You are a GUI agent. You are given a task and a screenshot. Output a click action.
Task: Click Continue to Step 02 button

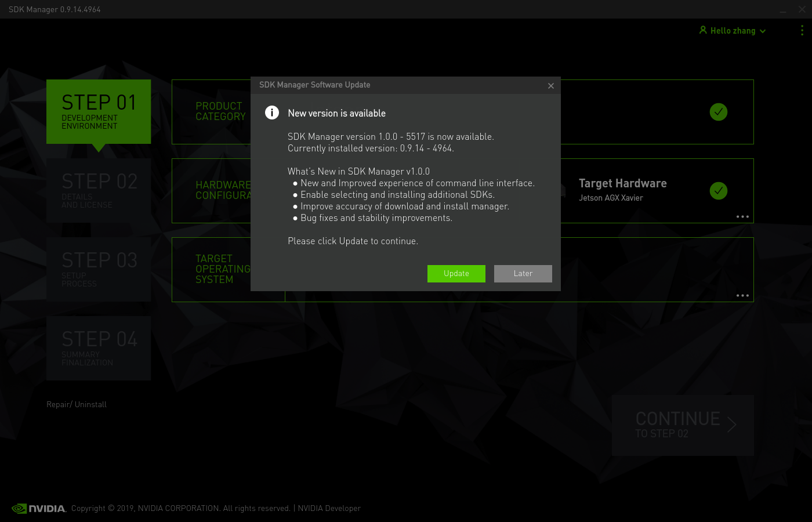tap(683, 425)
